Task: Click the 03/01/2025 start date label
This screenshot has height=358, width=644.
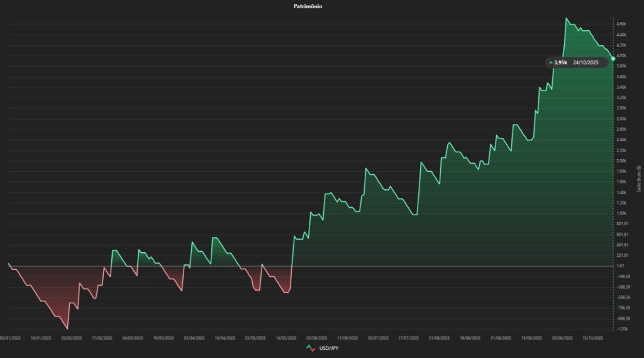Action: click(11, 338)
